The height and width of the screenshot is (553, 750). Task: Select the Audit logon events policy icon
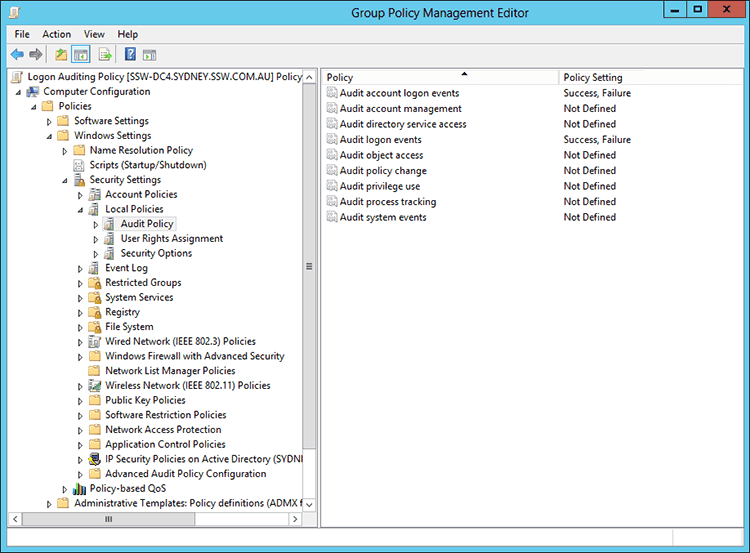point(332,140)
